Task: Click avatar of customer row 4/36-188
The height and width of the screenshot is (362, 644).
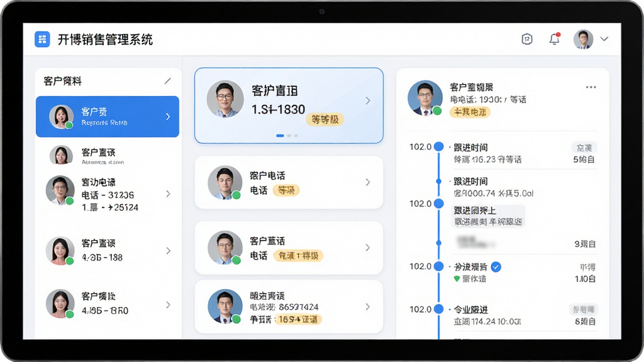Action: [60, 251]
